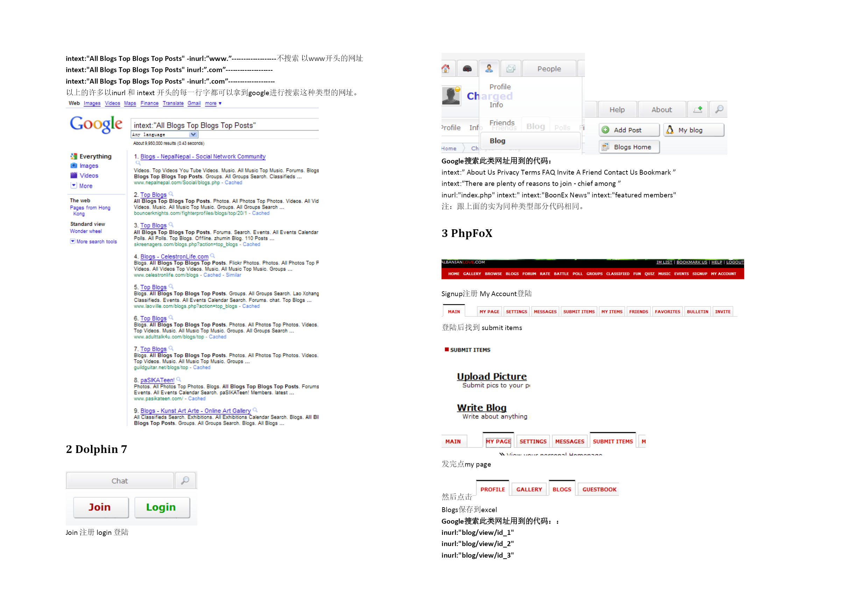Click the person profile icon tab
The height and width of the screenshot is (614, 868).
tap(489, 69)
